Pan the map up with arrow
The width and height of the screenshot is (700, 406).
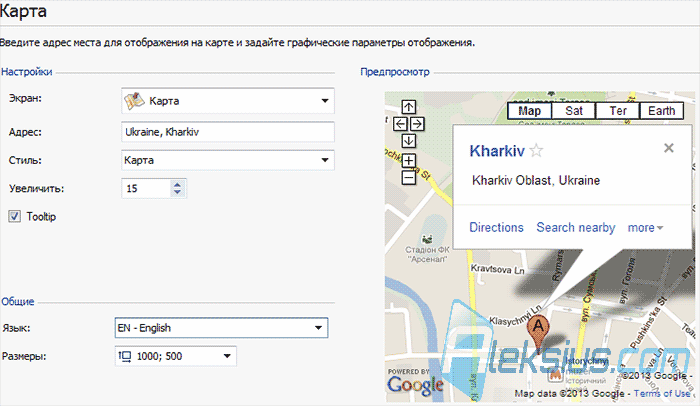tap(408, 107)
